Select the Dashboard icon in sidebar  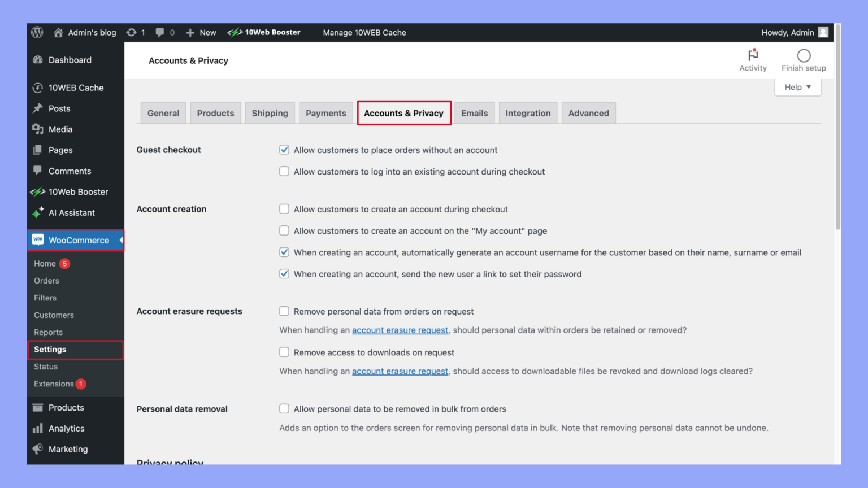[x=38, y=60]
